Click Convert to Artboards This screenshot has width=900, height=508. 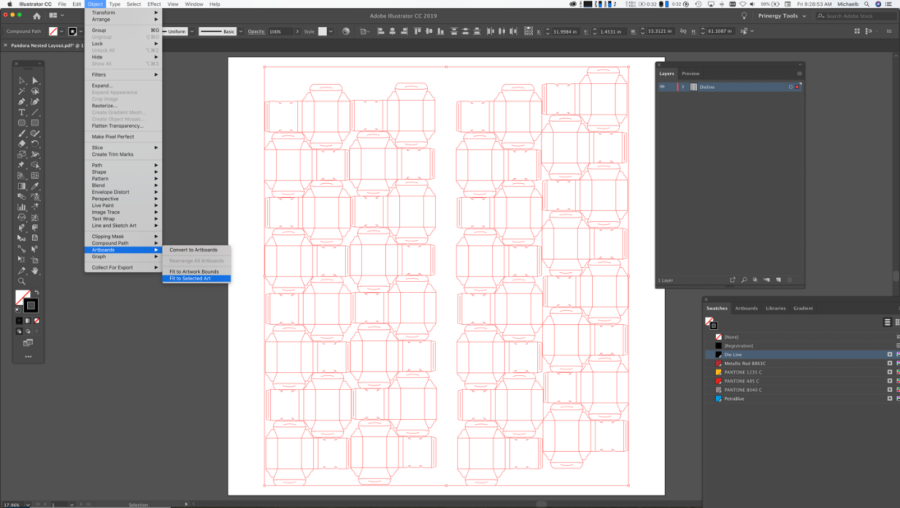[193, 250]
